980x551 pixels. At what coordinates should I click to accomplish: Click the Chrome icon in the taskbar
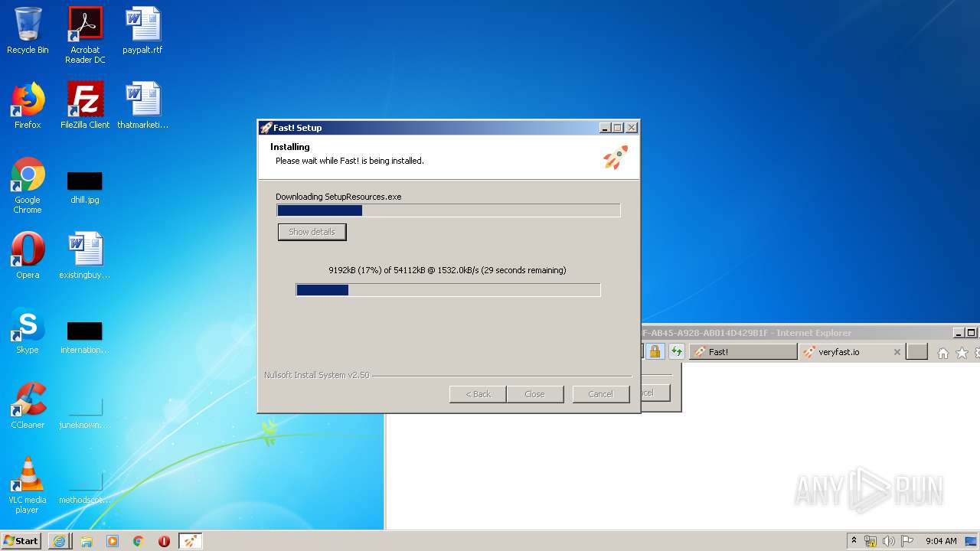pyautogui.click(x=139, y=541)
